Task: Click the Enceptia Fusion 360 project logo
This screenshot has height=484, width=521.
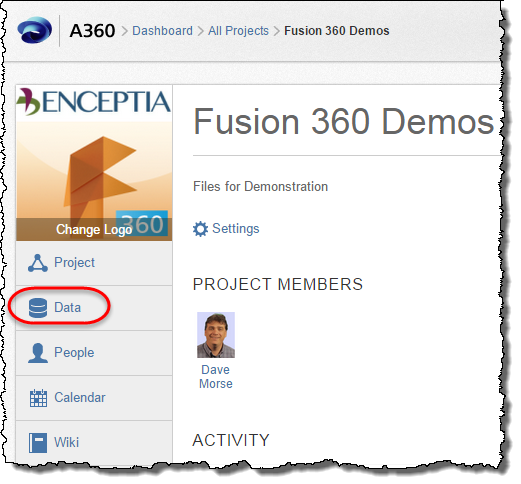Action: click(94, 163)
